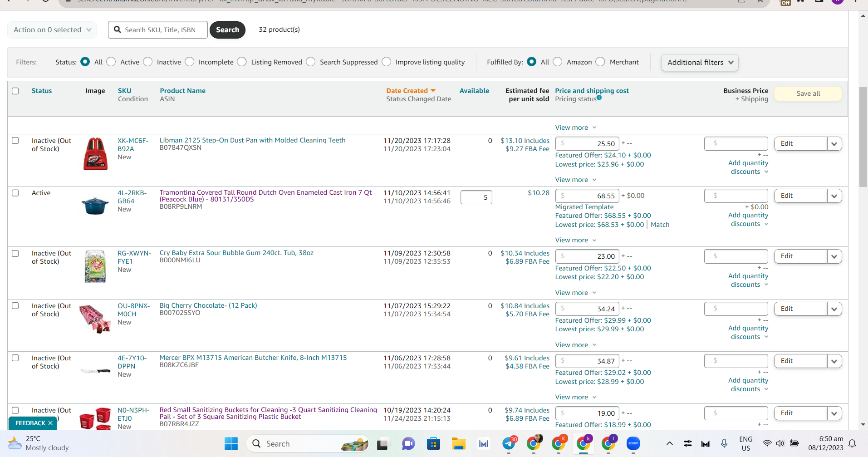Screen dimensions: 868x457
Task: Sort the table by Product Name column
Action: 182,91
